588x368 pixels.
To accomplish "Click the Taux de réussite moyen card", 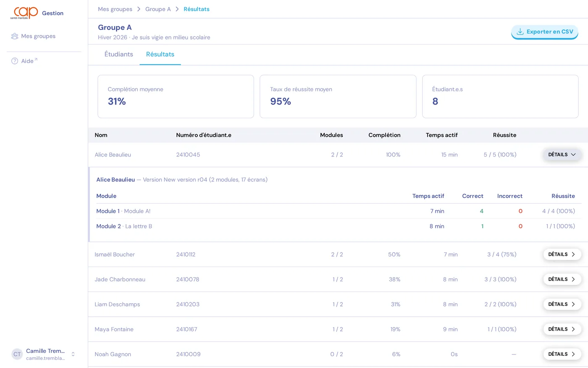I will pos(338,96).
